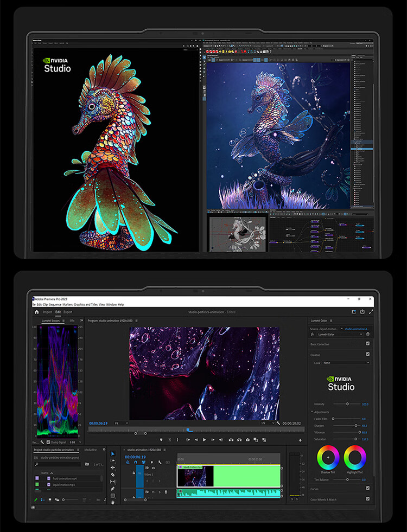
Task: Click the Go to In point button
Action: coord(188,440)
